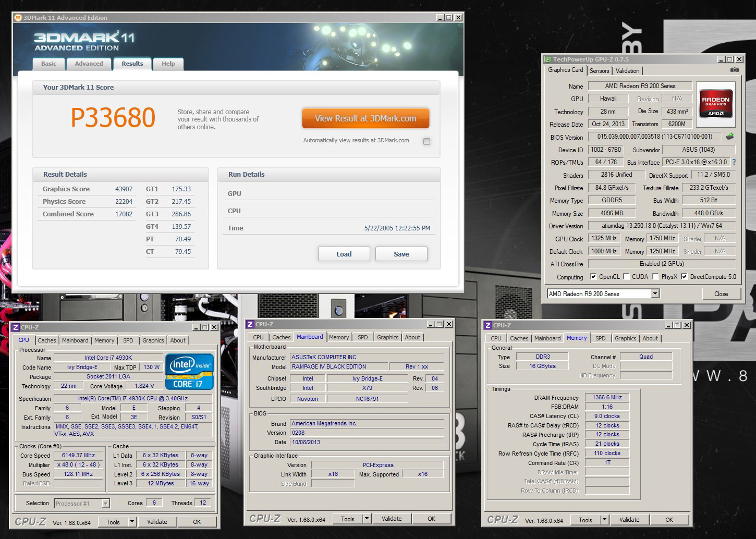The width and height of the screenshot is (756, 539).
Task: Click the Tools button in the CPU-Z Mainboard window
Action: click(348, 519)
